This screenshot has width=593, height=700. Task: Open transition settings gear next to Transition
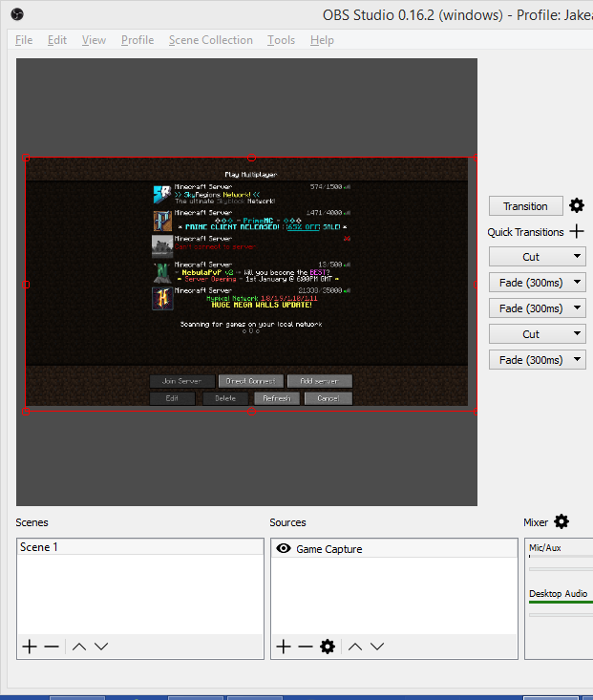pos(577,205)
